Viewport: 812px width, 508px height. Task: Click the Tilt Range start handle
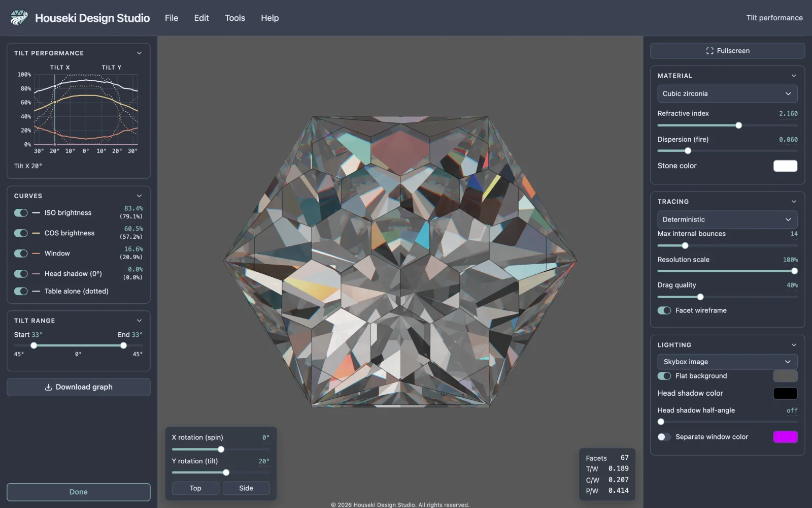tap(33, 345)
